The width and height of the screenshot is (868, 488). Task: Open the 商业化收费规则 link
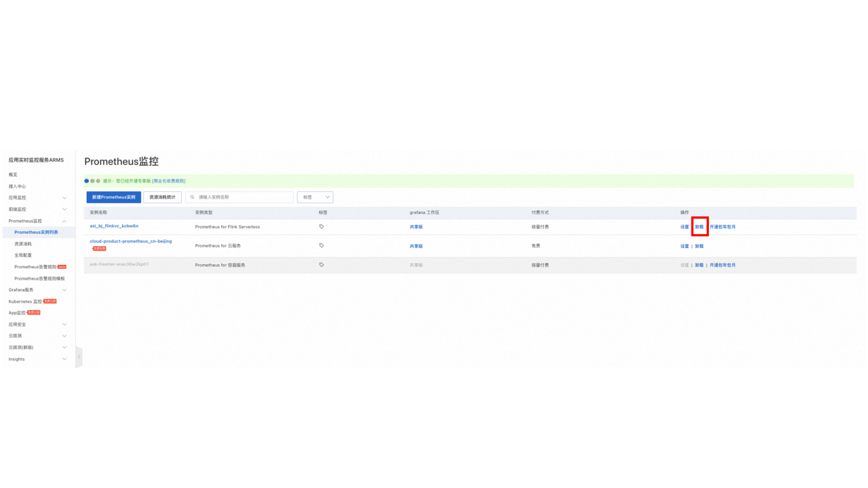169,181
